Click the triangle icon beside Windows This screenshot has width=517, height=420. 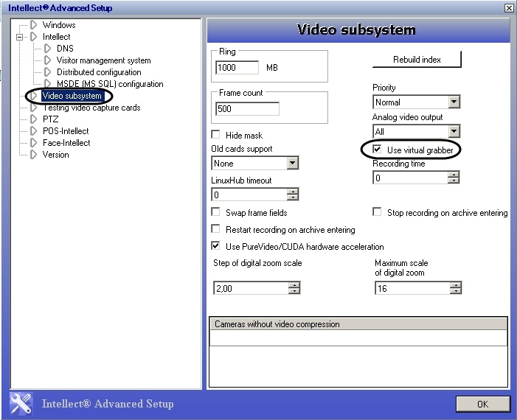pyautogui.click(x=33, y=25)
